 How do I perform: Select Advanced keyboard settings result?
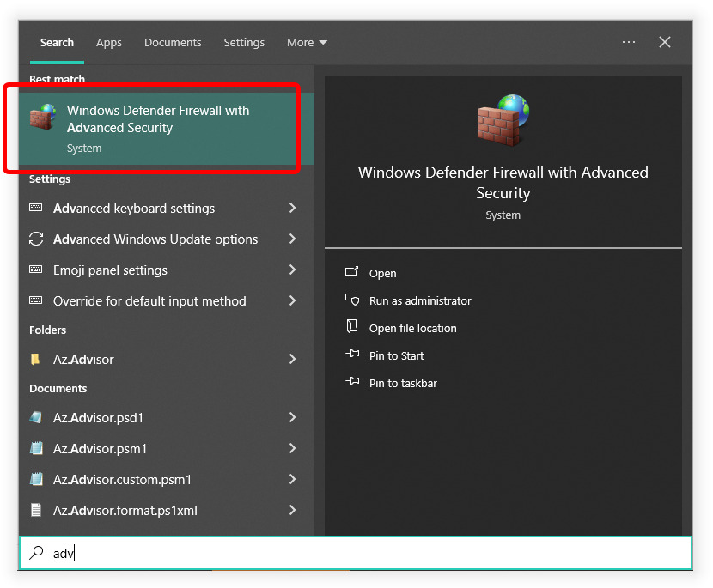tap(167, 208)
